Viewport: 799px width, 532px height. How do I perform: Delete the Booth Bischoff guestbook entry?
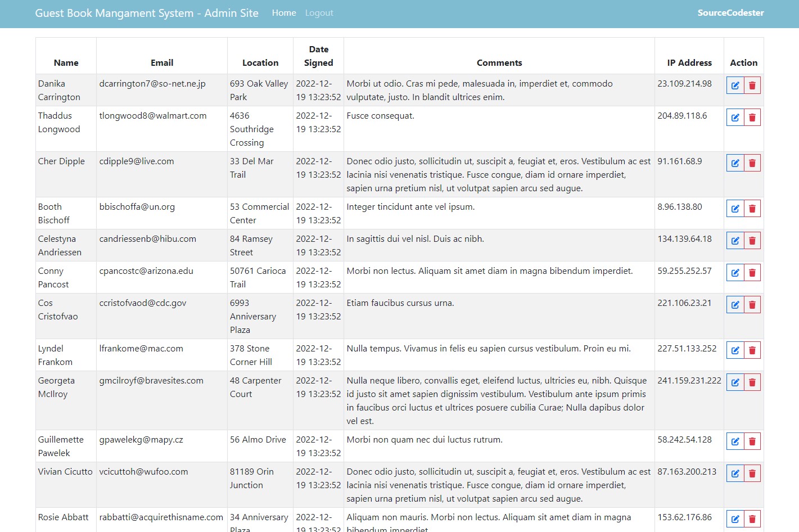click(752, 208)
